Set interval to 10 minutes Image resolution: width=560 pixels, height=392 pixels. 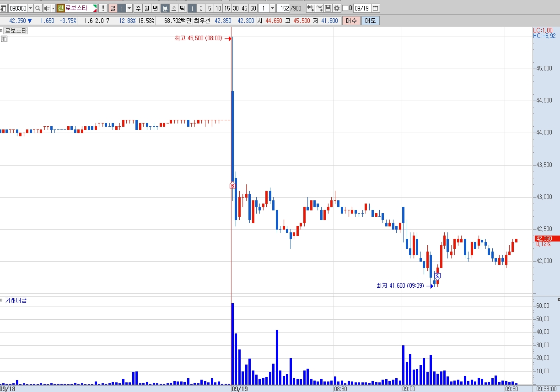(x=218, y=8)
